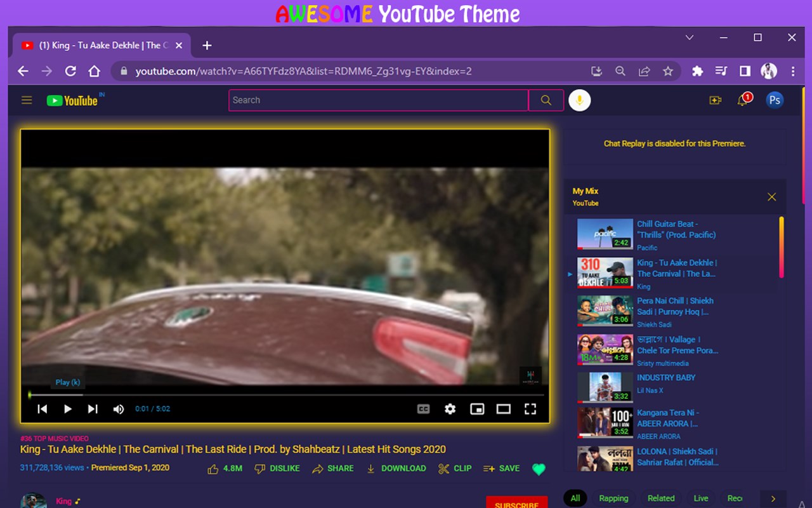
Task: Enter full screen mode
Action: pos(530,409)
